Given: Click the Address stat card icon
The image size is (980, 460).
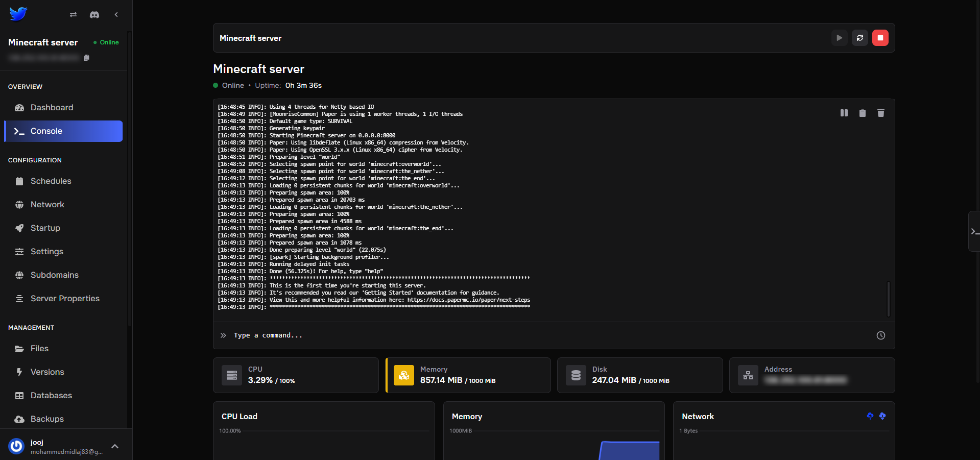Looking at the screenshot, I should 748,375.
